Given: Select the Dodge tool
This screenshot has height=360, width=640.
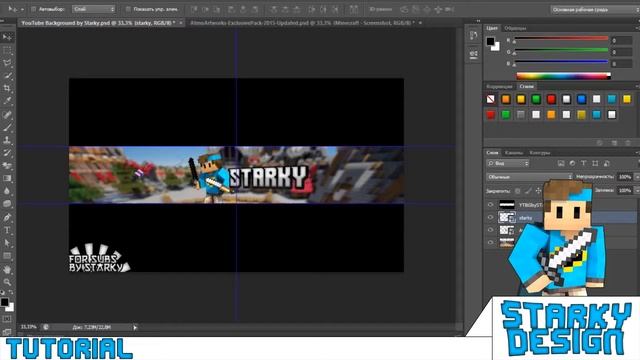Looking at the screenshot, I should (x=7, y=203).
